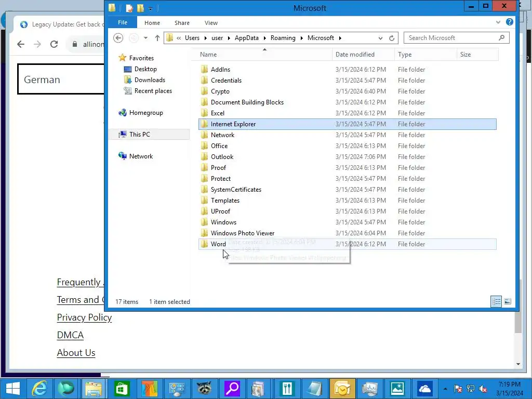Select the Templates folder icon
532x399 pixels.
[204, 201]
